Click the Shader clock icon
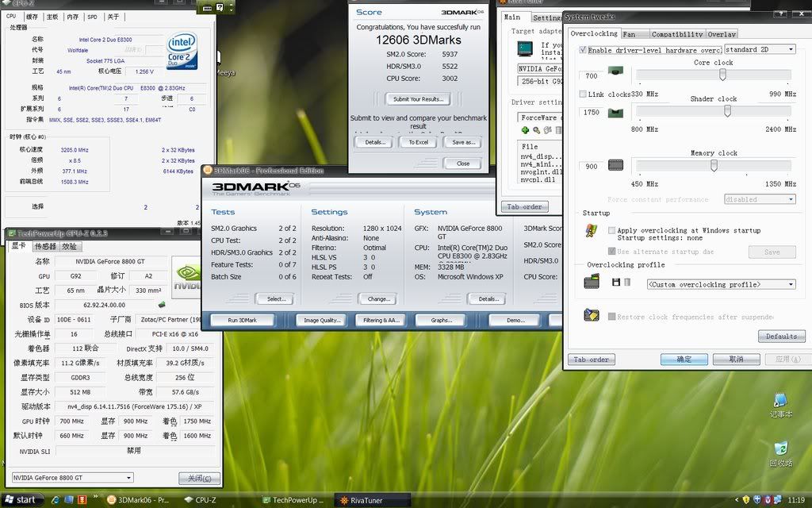The width and height of the screenshot is (812, 508). (615, 113)
